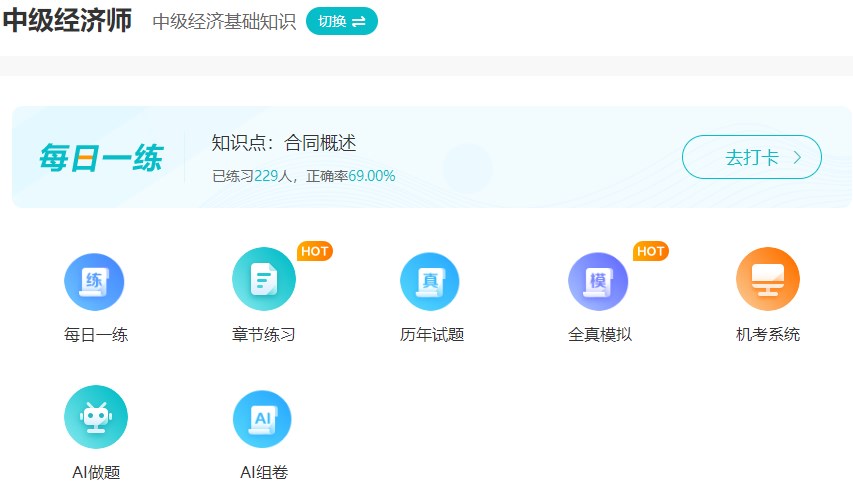Open the AI做题 robot icon

[96, 417]
